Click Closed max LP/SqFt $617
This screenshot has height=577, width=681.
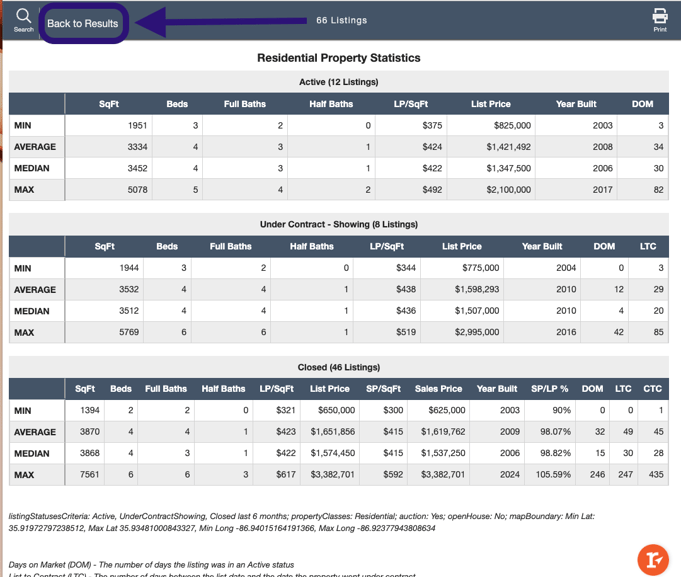[286, 475]
